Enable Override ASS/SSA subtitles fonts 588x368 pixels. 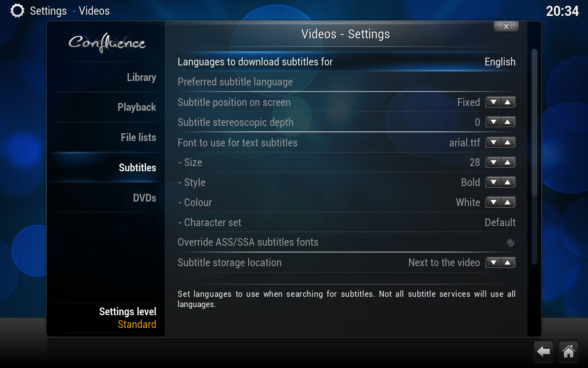[x=510, y=242]
